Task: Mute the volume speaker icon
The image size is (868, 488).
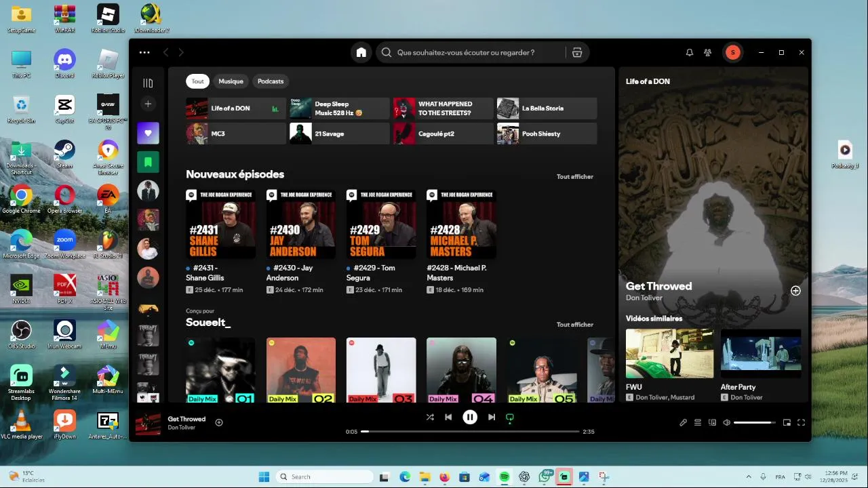Action: (x=726, y=422)
